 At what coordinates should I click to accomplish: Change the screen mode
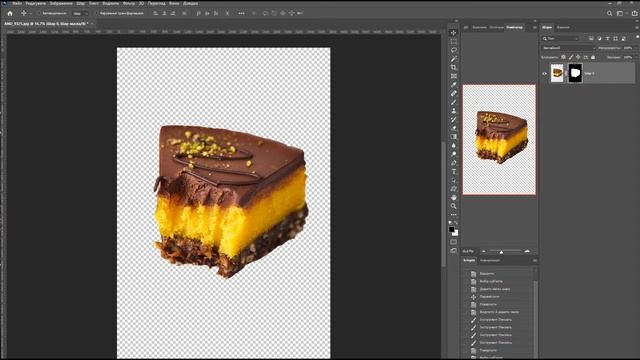453,250
